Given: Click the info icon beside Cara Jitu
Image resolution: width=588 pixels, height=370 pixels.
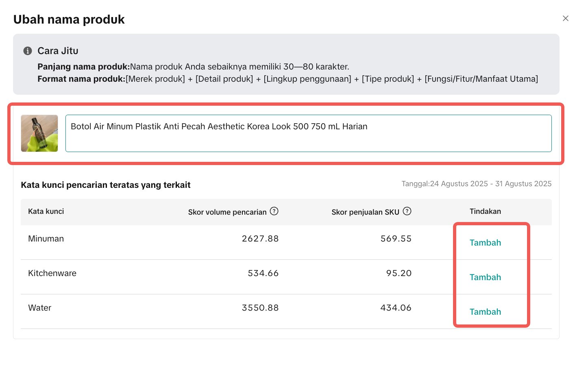Looking at the screenshot, I should [28, 51].
